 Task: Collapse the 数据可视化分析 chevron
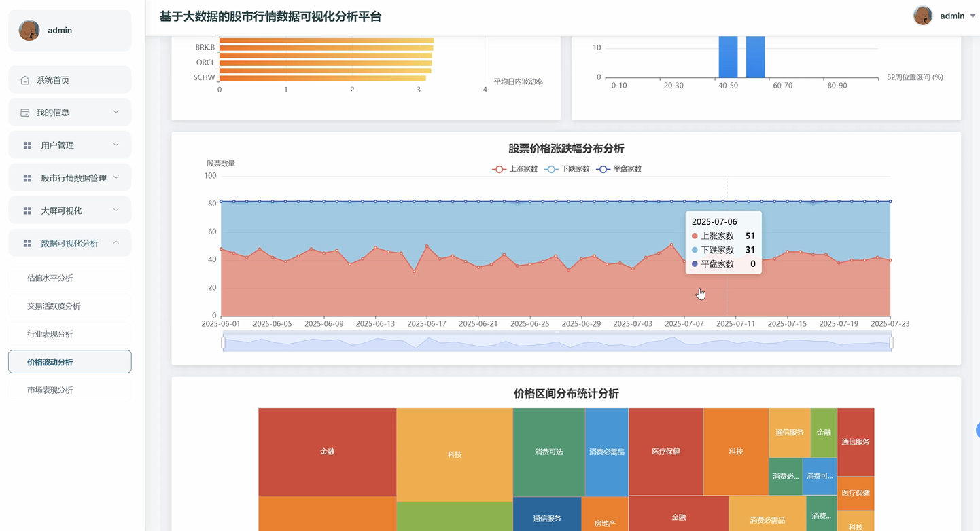pyautogui.click(x=116, y=242)
